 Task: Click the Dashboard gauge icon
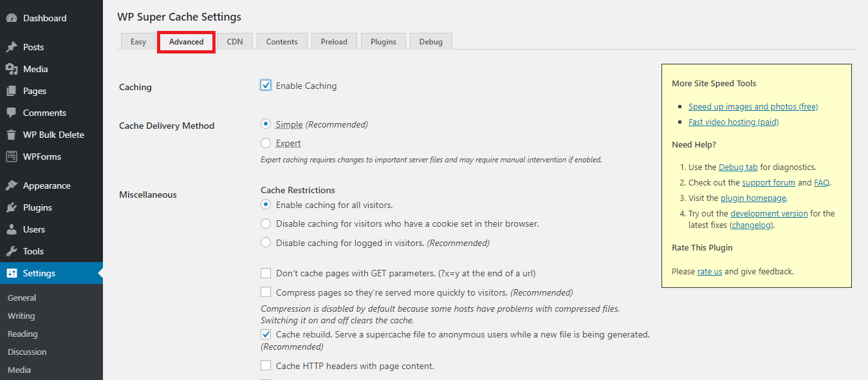(12, 18)
